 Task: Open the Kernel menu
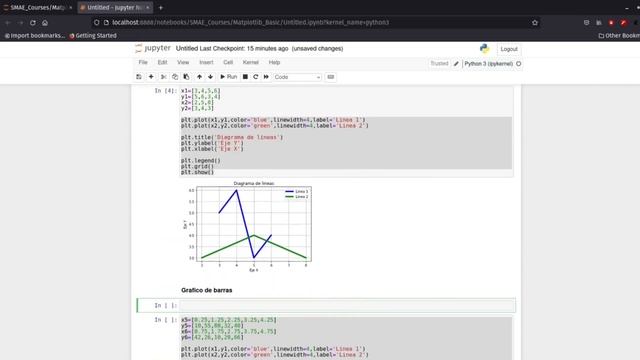point(251,62)
